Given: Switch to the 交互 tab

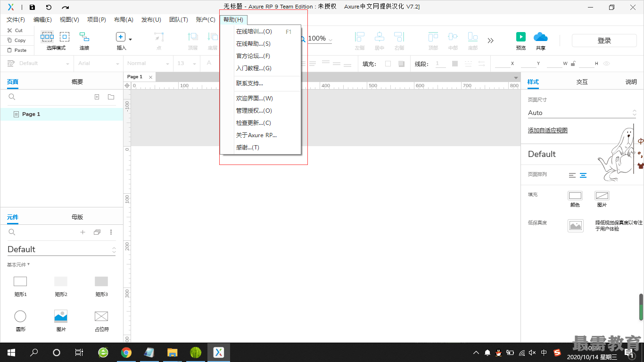Looking at the screenshot, I should (582, 82).
